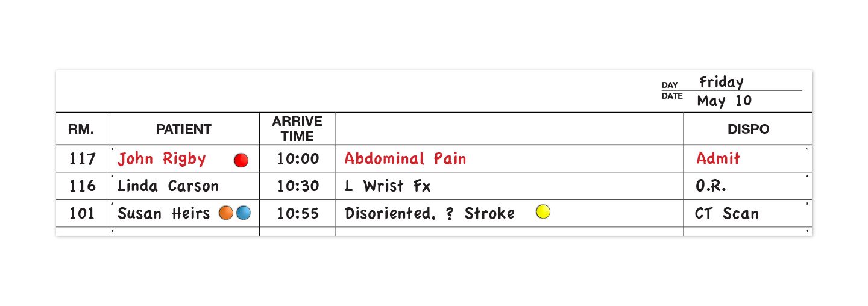The height and width of the screenshot is (306, 868).
Task: Click the May 10 date field
Action: [724, 101]
